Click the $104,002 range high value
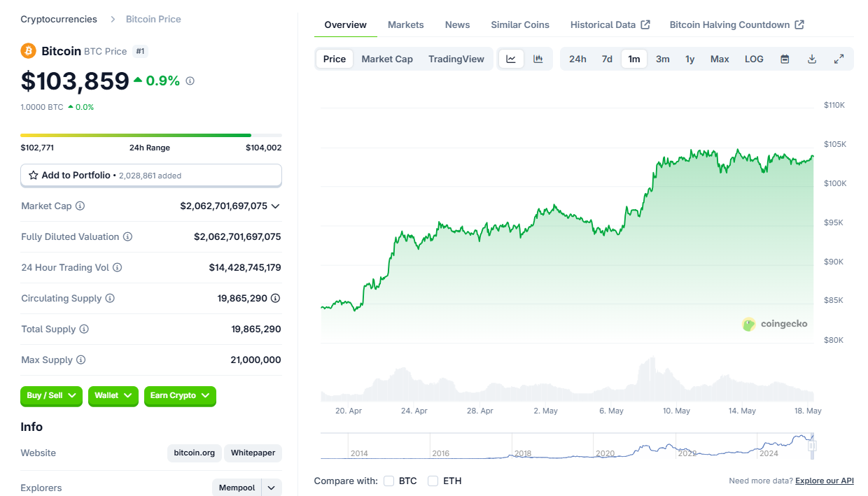Screen dimensions: 868x496 point(264,148)
